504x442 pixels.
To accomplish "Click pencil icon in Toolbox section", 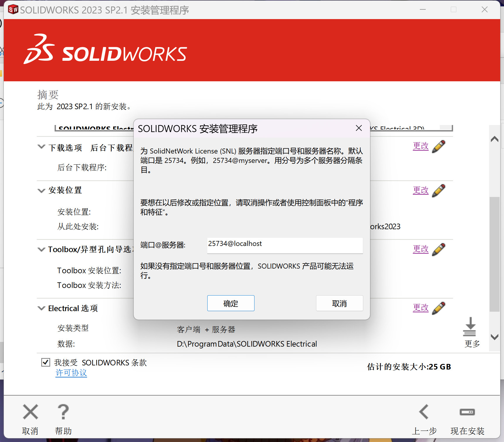I will pyautogui.click(x=438, y=249).
